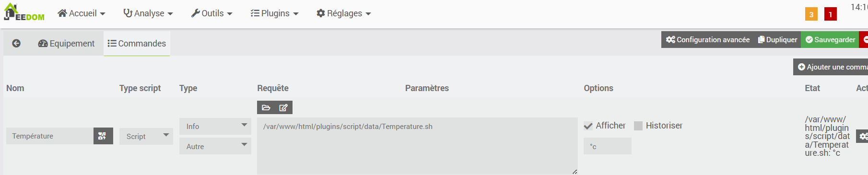Open the Info type dropdown
Viewport: 868px width, 175px height.
tap(215, 126)
